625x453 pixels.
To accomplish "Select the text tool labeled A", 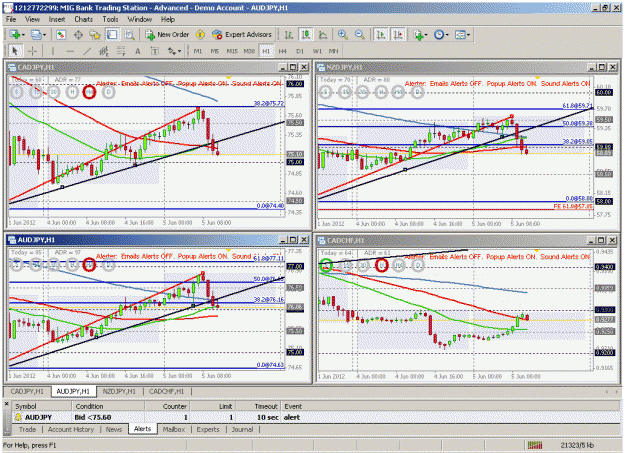I will pos(138,51).
